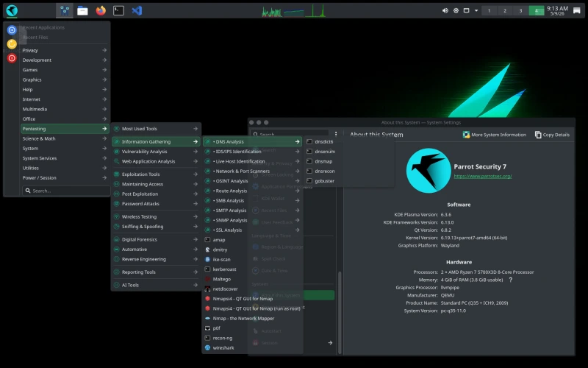
Task: Expand the Internet category submenu
Action: click(x=65, y=99)
